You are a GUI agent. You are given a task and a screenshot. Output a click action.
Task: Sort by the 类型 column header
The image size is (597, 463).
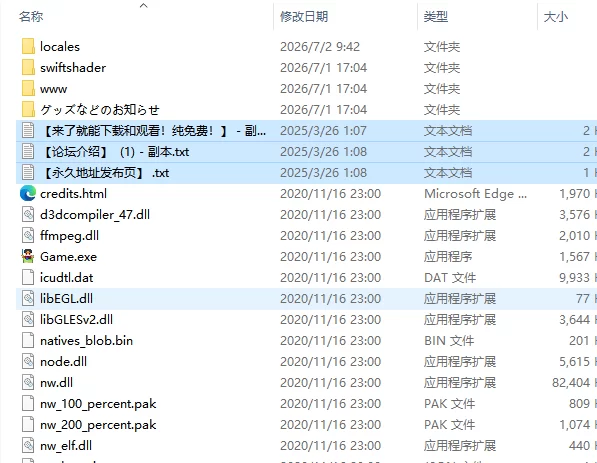pos(436,17)
